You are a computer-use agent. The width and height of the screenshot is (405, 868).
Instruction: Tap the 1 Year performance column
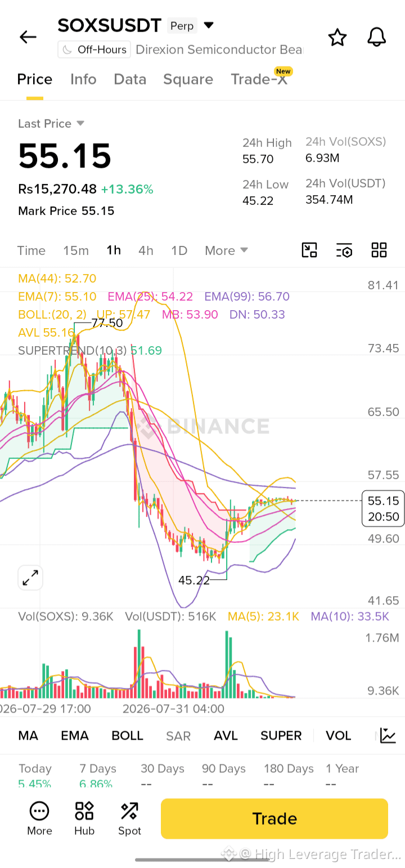click(342, 776)
